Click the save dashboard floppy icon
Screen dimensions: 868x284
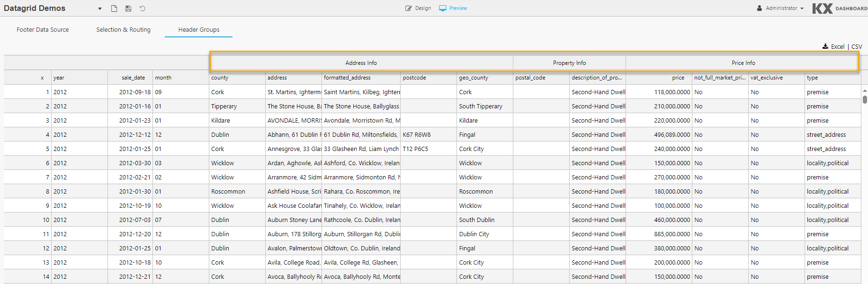pos(128,9)
